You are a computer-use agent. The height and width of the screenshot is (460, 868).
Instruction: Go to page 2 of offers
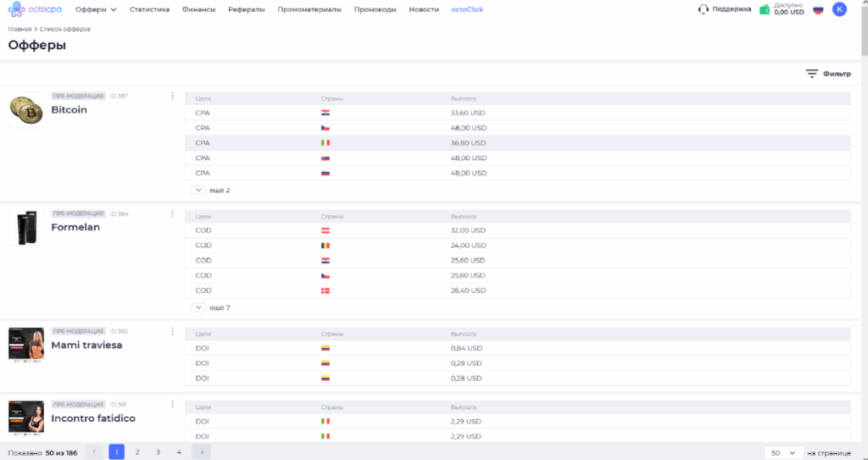(137, 452)
